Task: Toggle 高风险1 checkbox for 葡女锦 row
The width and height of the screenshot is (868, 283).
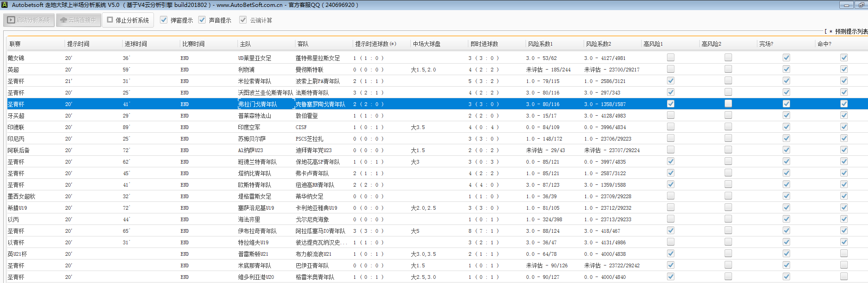Action: coord(671,58)
